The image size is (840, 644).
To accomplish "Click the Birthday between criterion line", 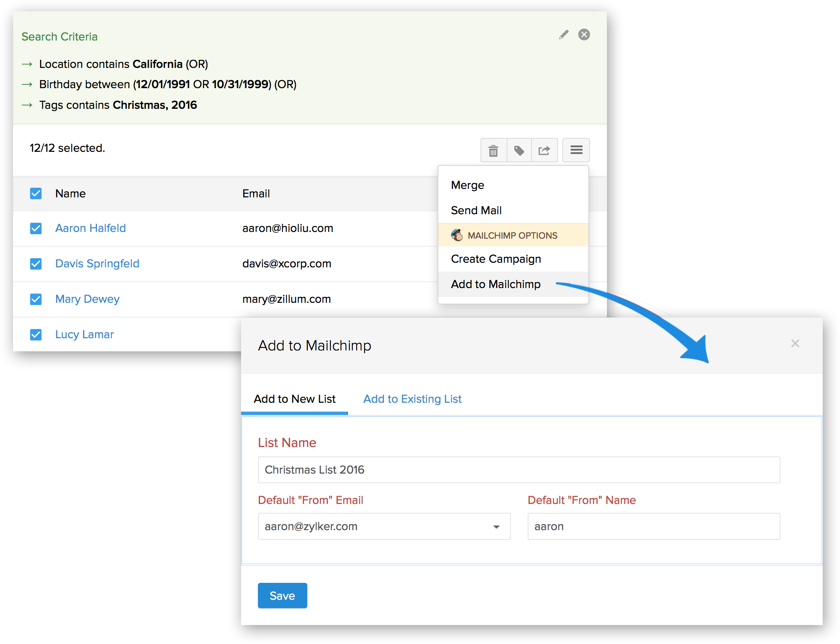I will tap(168, 84).
